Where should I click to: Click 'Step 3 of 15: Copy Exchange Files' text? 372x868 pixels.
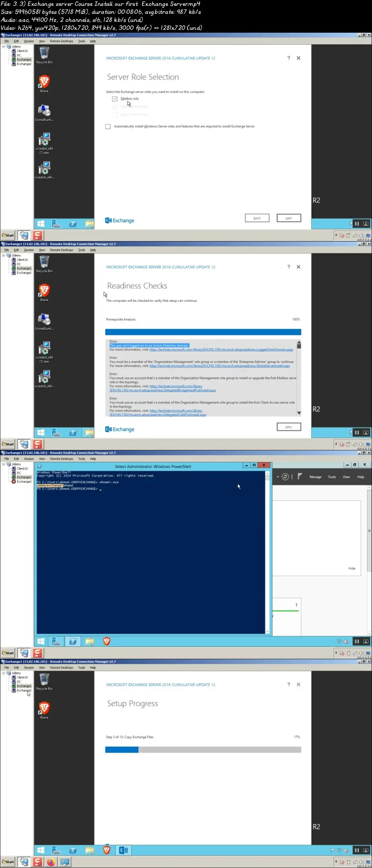coord(130,737)
